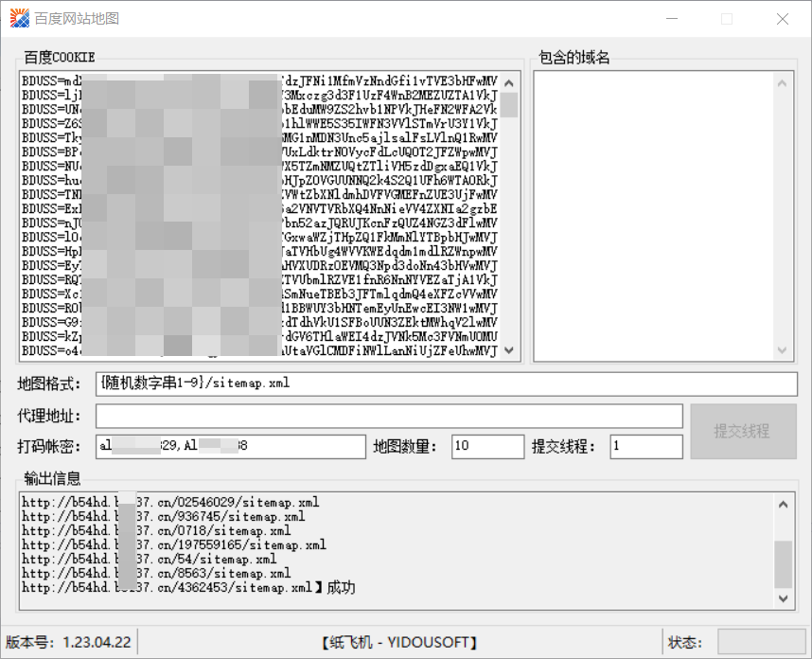Click the output line containing 197559165/sitemap.xml
Viewport: 812px width, 659px height.
coord(174,545)
